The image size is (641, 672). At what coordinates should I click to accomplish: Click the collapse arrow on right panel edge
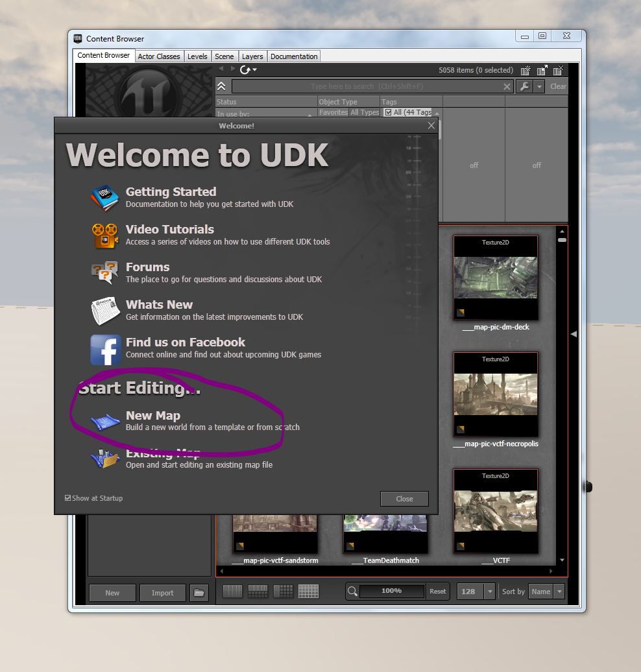pos(574,334)
